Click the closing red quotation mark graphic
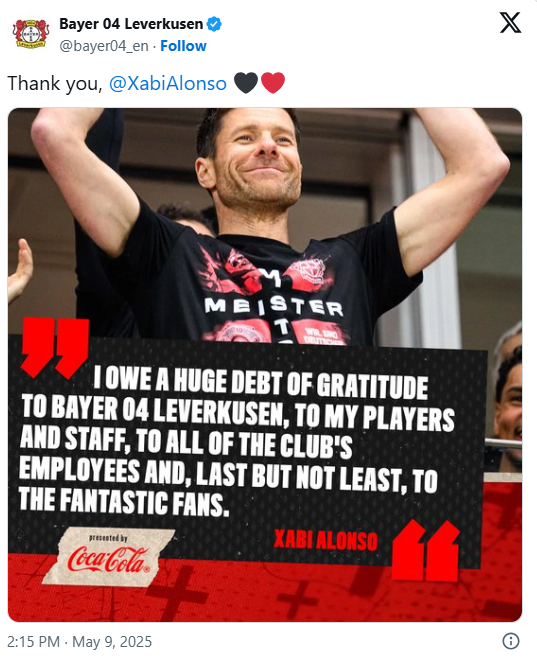Screen dimensions: 537x658 (x=425, y=551)
